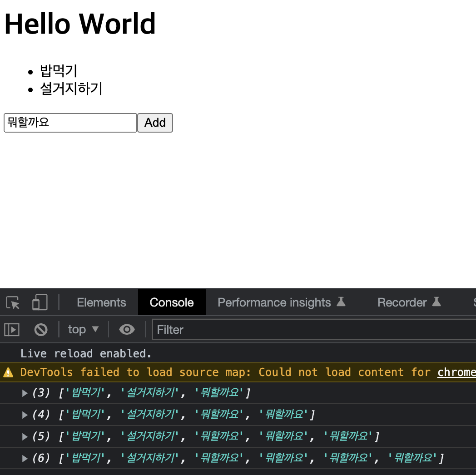Expand the (4) array log entry
The width and height of the screenshot is (476, 475).
pyautogui.click(x=25, y=415)
